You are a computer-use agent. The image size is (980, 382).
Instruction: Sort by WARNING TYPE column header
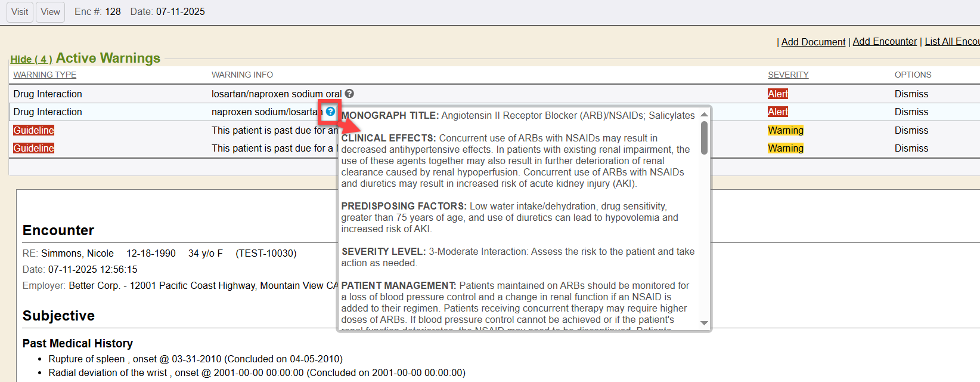tap(45, 75)
